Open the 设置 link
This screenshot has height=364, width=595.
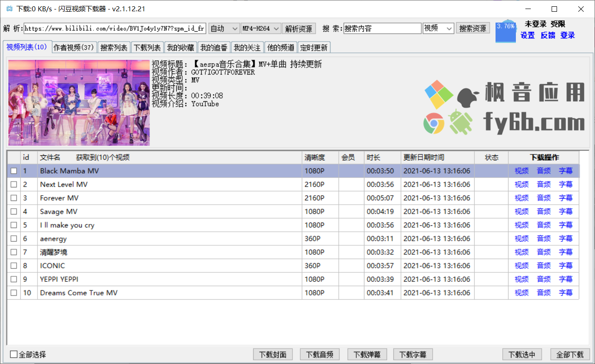[528, 35]
